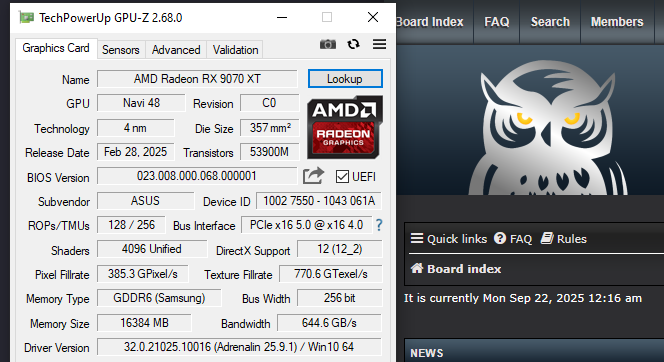Click the forum FAQ question-circle icon

click(500, 238)
